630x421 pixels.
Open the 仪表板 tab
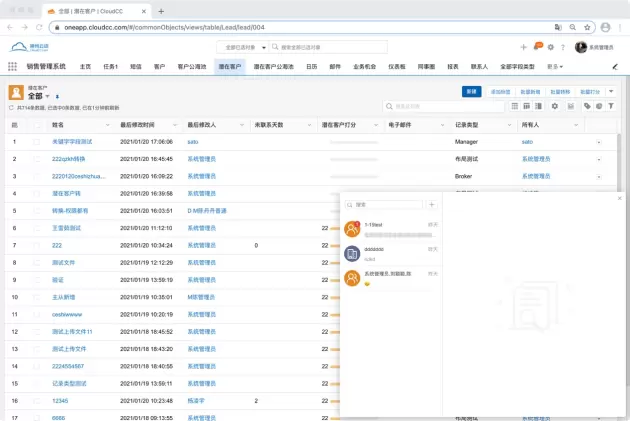pyautogui.click(x=397, y=67)
